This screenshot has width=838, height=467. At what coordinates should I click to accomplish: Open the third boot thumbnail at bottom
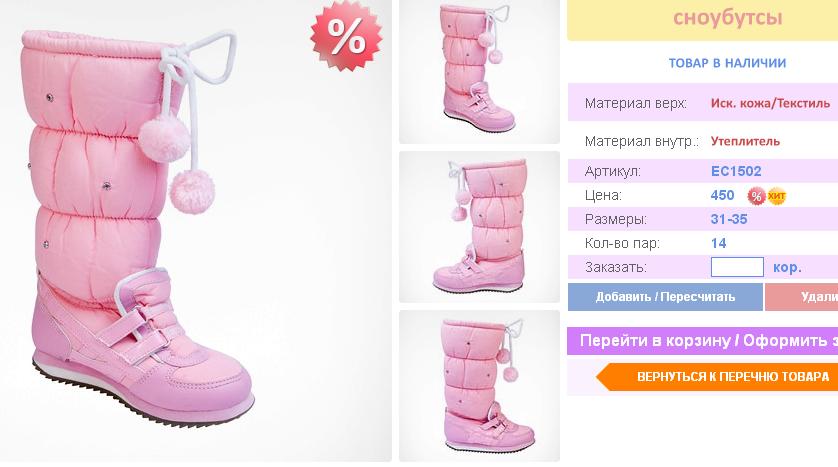[479, 386]
